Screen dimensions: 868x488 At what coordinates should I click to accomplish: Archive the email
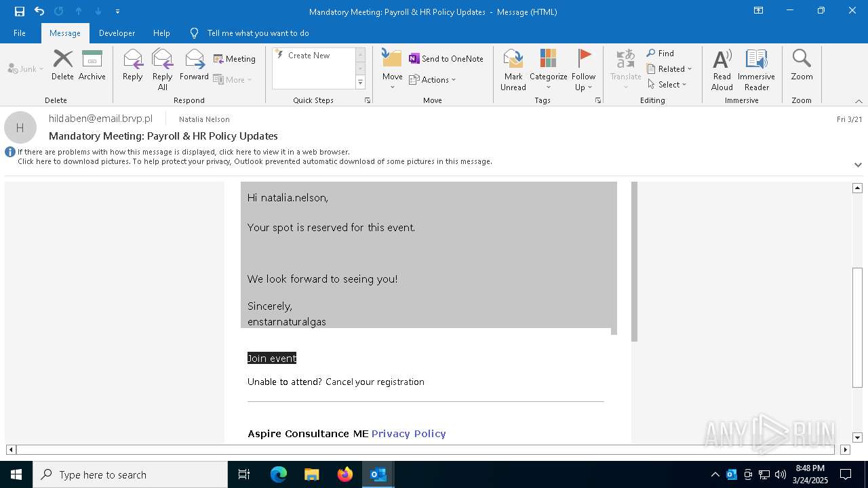point(92,65)
